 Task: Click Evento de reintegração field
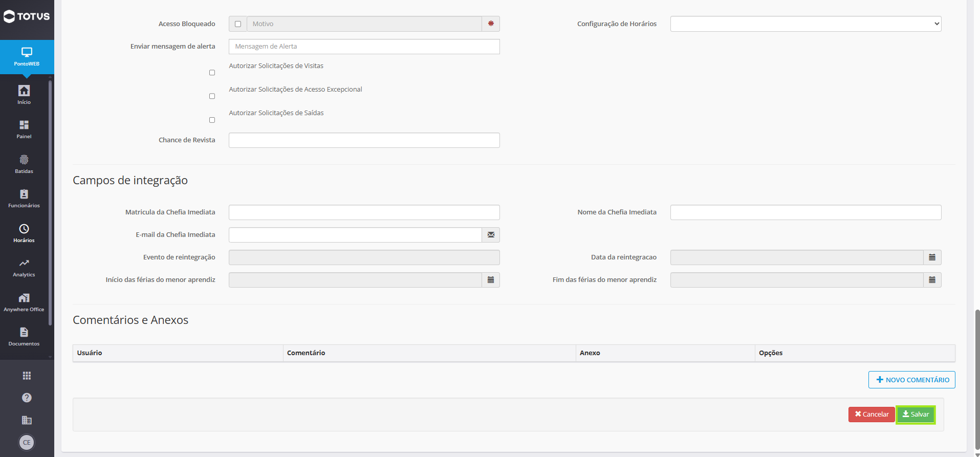pos(364,257)
